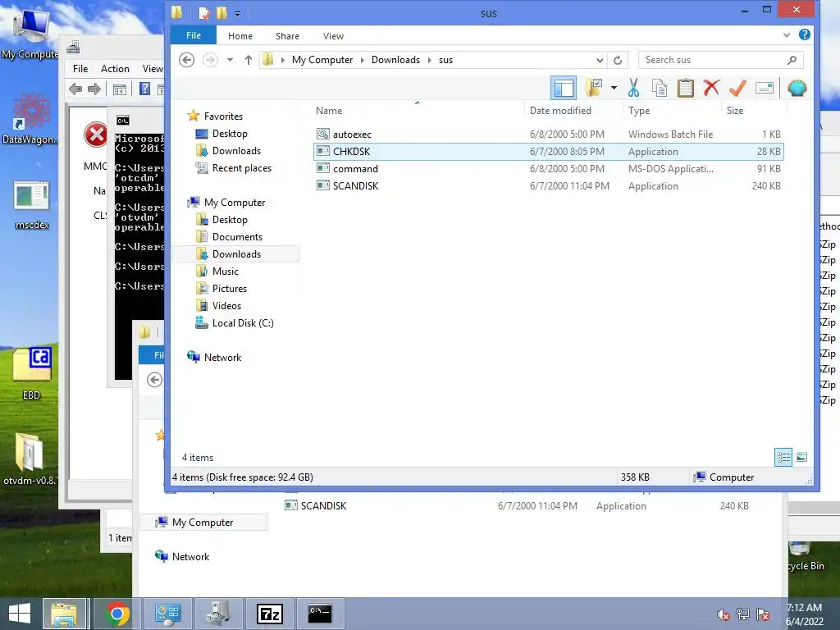This screenshot has height=630, width=840.
Task: Click the My Computer breadcrumb in address bar
Action: (322, 59)
